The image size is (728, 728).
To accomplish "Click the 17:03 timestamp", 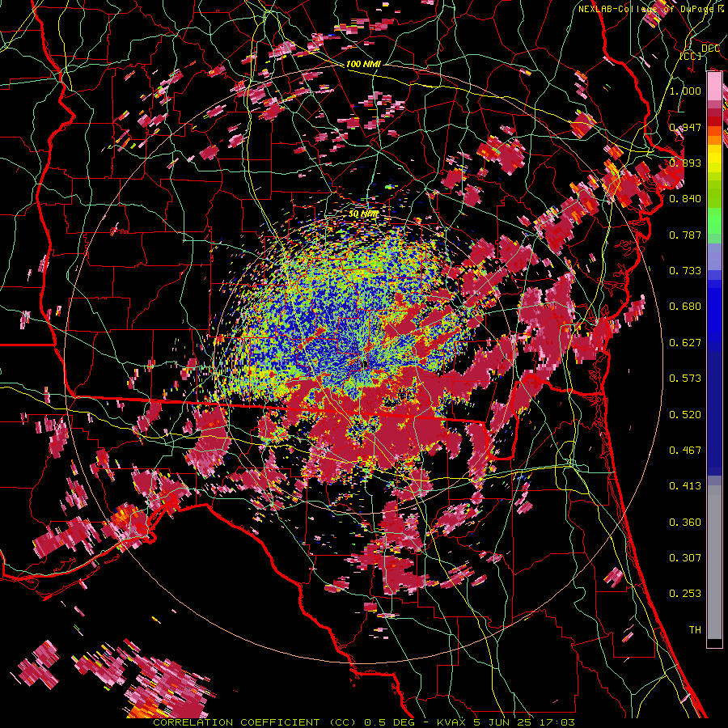I will [x=557, y=722].
